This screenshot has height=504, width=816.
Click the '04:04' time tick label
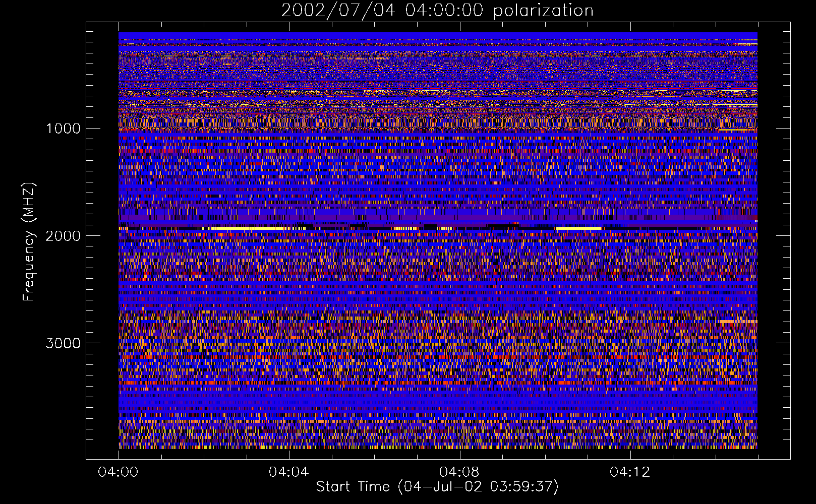[x=288, y=472]
